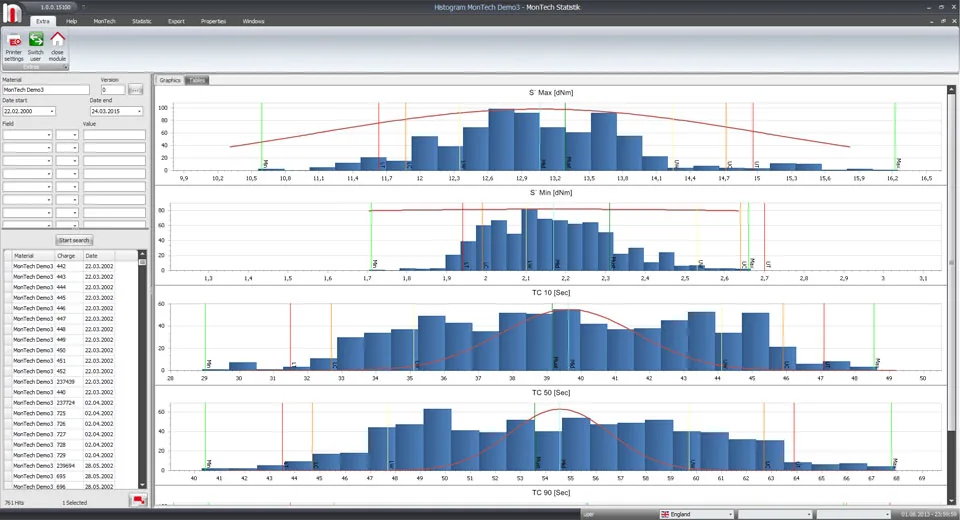The height and width of the screenshot is (520, 960).
Task: Click results list scrollbar down arrow
Action: [143, 485]
